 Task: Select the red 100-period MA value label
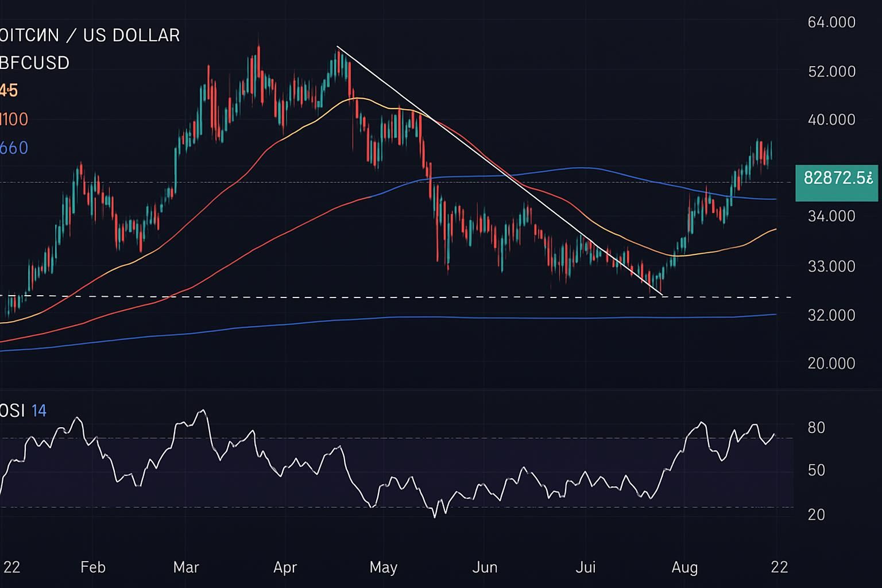click(14, 119)
